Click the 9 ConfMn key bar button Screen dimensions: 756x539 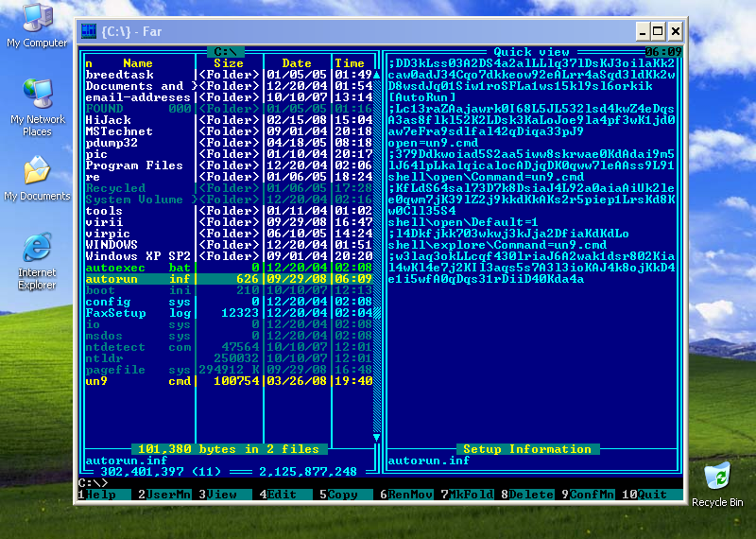tap(588, 495)
